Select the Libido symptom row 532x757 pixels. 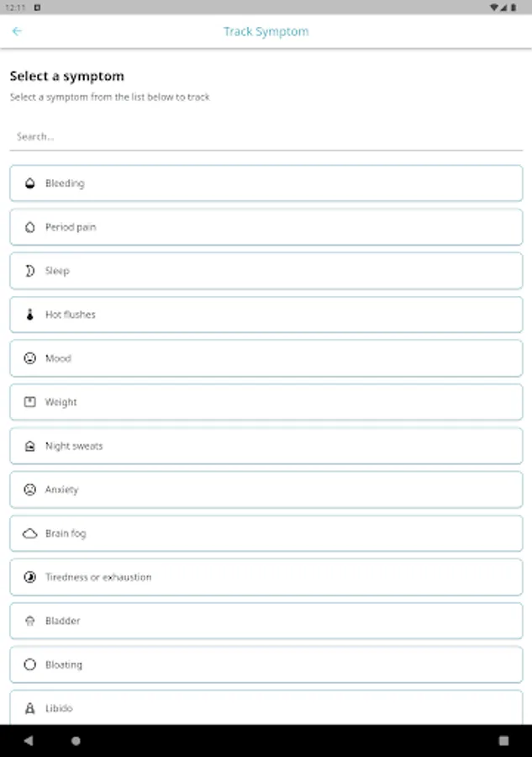coord(266,707)
